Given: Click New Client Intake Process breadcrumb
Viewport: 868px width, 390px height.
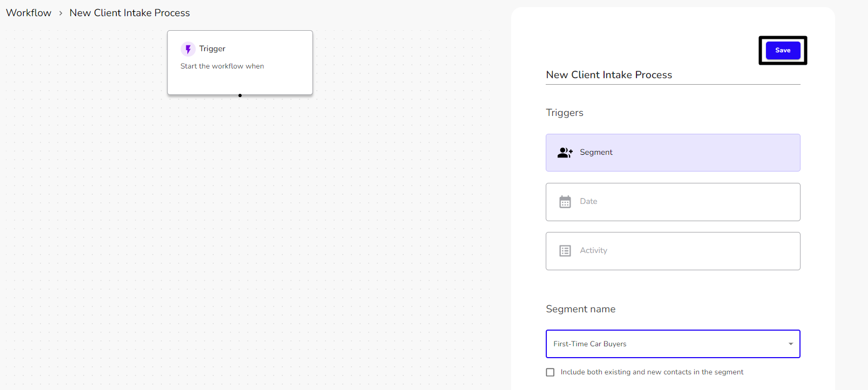Looking at the screenshot, I should click(x=130, y=13).
